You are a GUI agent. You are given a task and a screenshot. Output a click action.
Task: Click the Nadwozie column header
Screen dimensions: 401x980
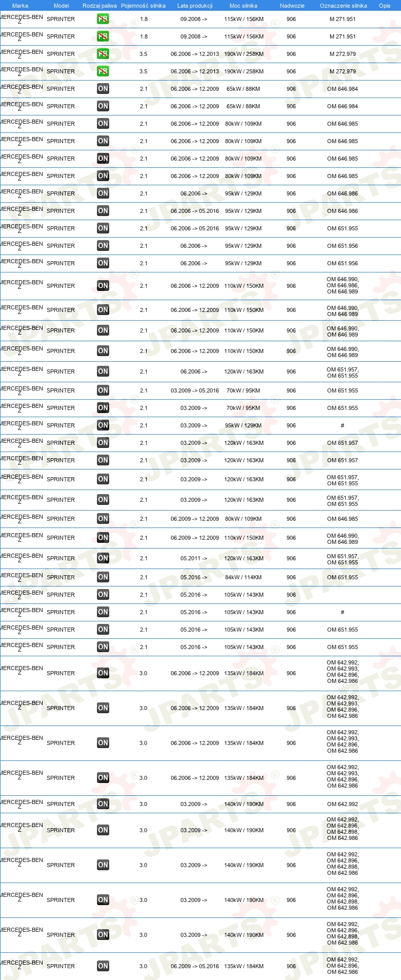coord(292,6)
